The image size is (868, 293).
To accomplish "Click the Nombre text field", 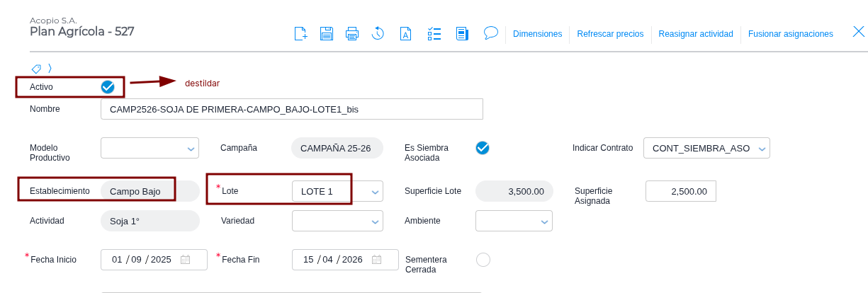I will pyautogui.click(x=291, y=109).
